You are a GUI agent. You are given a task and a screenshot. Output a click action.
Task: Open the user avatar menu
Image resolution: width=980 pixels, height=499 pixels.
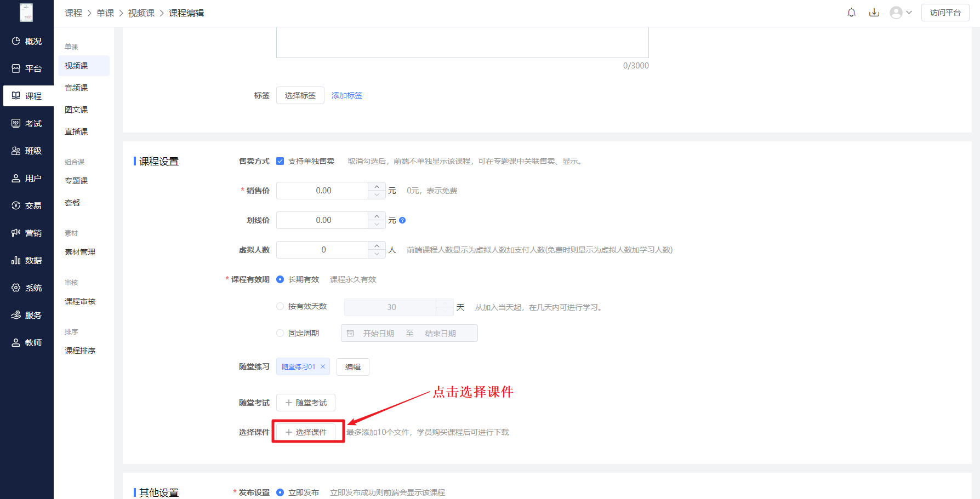pyautogui.click(x=901, y=13)
